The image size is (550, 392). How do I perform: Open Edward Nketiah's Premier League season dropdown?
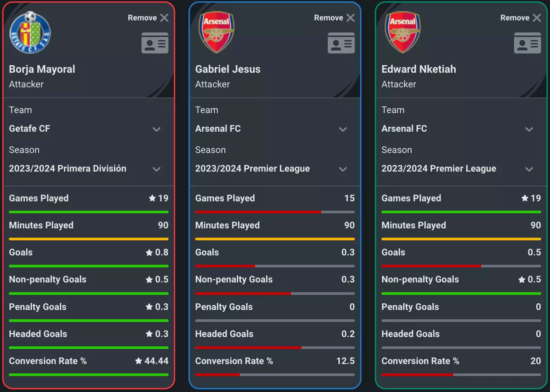point(529,169)
